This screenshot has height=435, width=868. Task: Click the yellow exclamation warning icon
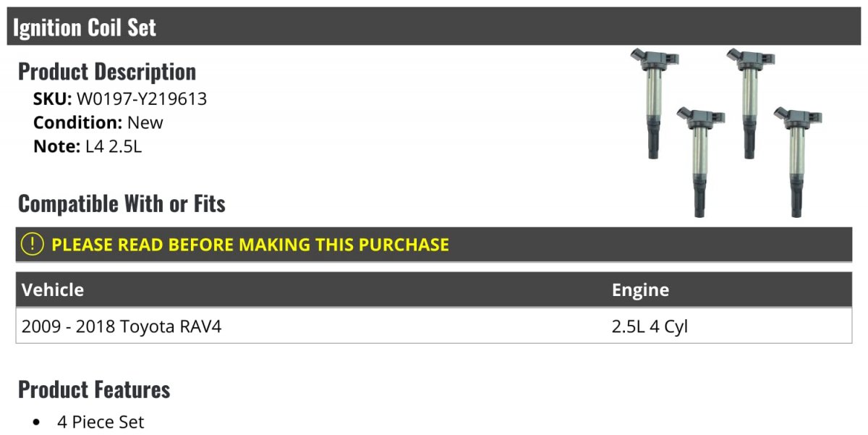(33, 245)
